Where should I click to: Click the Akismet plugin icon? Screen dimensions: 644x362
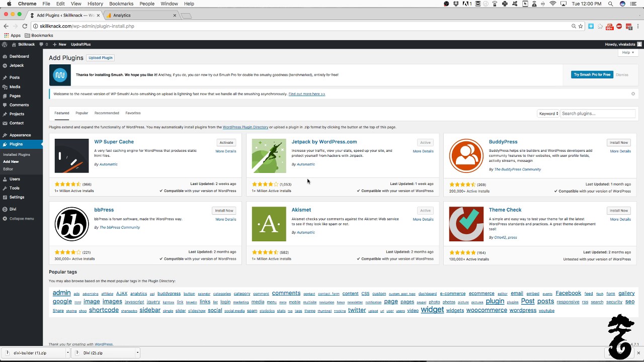point(269,224)
